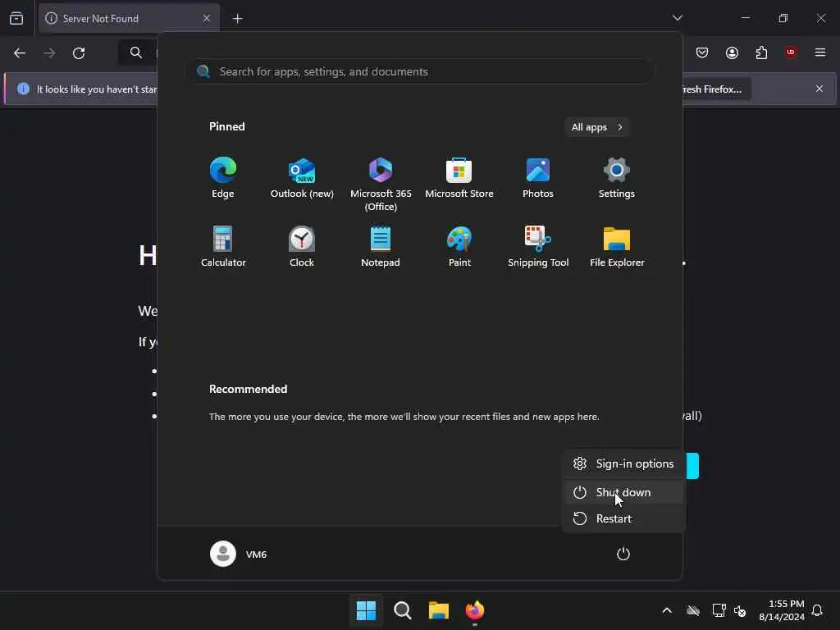Open the Firefox hamburger application menu
The image size is (840, 630).
(x=820, y=52)
